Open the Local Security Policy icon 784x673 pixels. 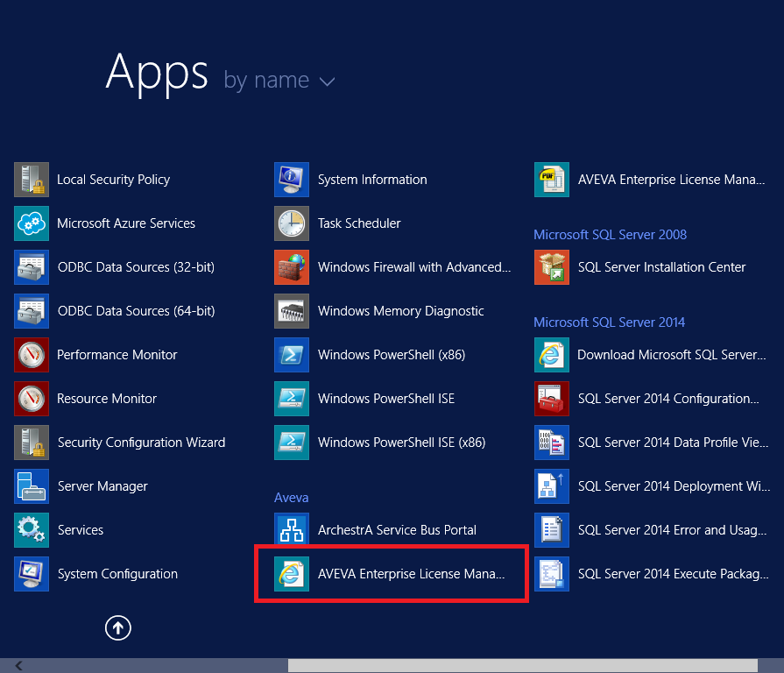pyautogui.click(x=32, y=180)
